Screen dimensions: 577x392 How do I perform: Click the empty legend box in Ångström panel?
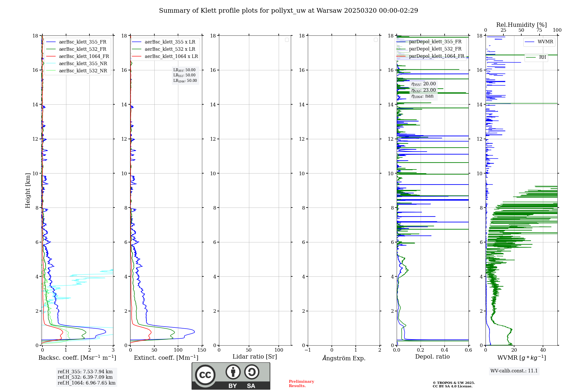(376, 40)
